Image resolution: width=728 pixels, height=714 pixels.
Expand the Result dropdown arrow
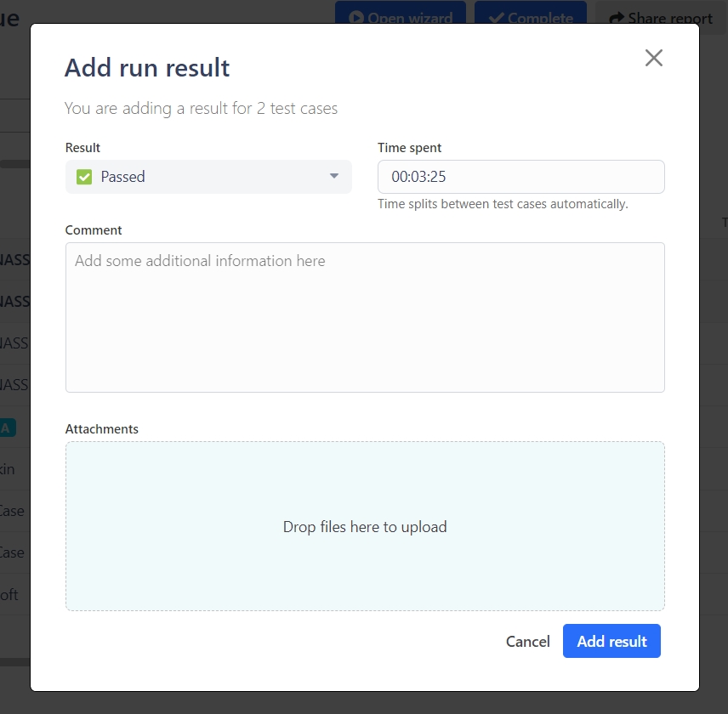pyautogui.click(x=334, y=176)
